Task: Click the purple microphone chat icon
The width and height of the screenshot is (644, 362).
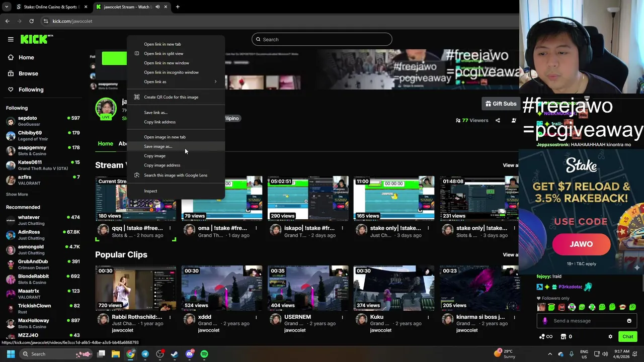Action: point(545,321)
